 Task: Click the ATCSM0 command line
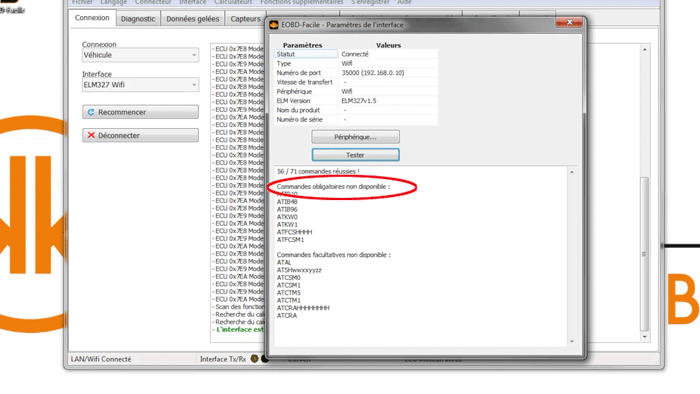[x=289, y=278]
